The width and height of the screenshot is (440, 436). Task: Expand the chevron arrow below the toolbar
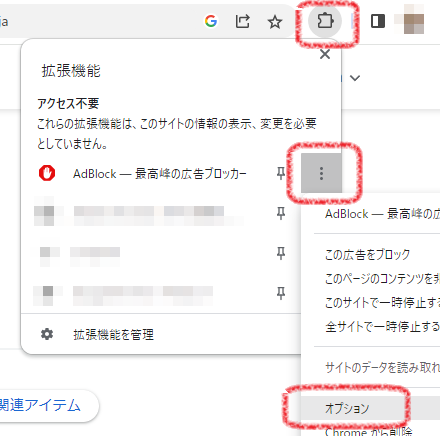(x=355, y=78)
